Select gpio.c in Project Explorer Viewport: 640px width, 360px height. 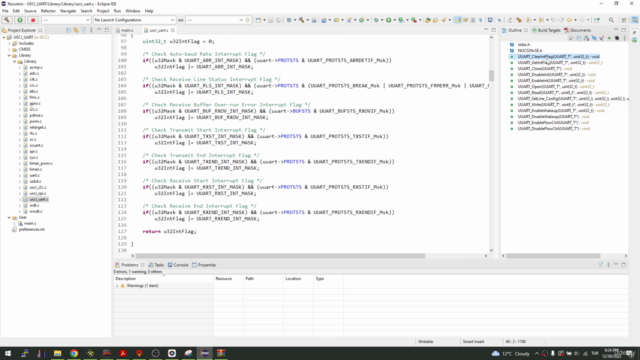pos(35,103)
